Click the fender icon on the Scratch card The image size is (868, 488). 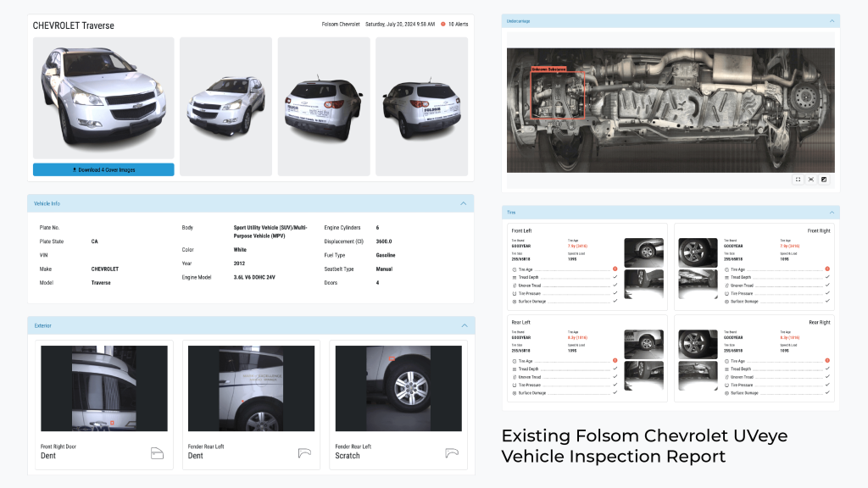pyautogui.click(x=451, y=453)
